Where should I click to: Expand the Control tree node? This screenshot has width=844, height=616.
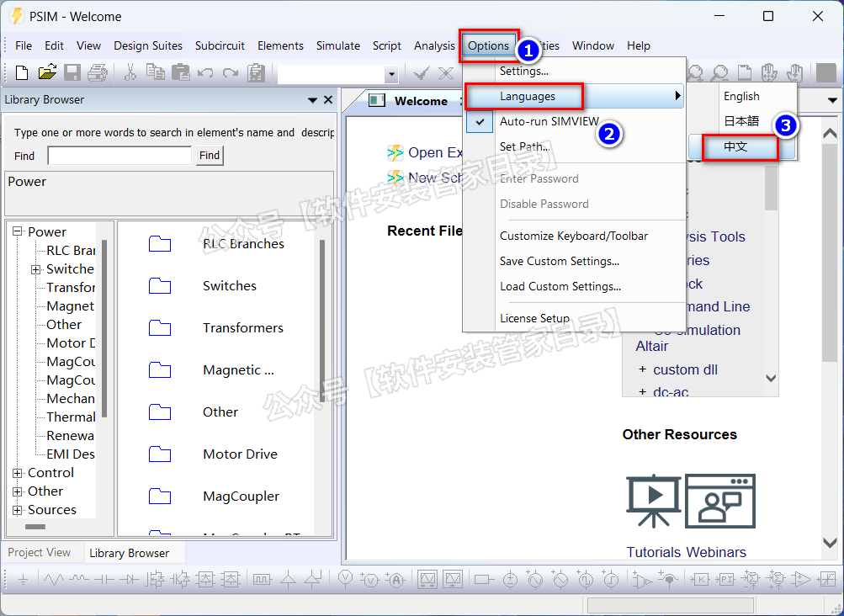(18, 473)
